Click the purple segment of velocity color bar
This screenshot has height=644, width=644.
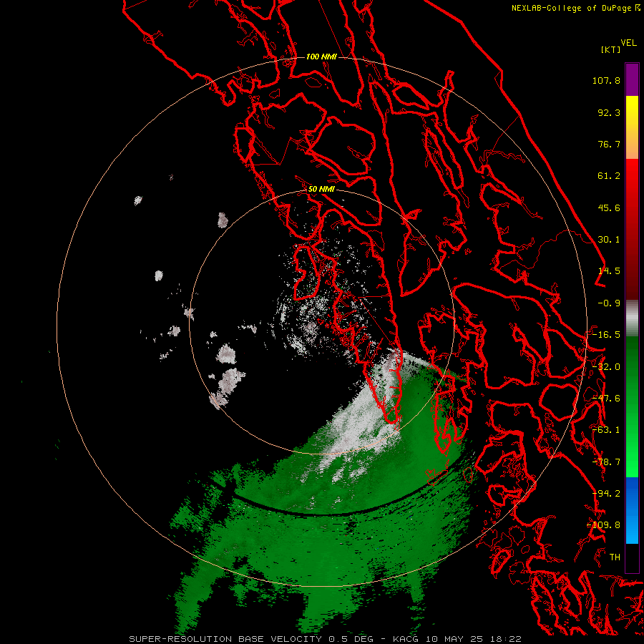click(632, 79)
